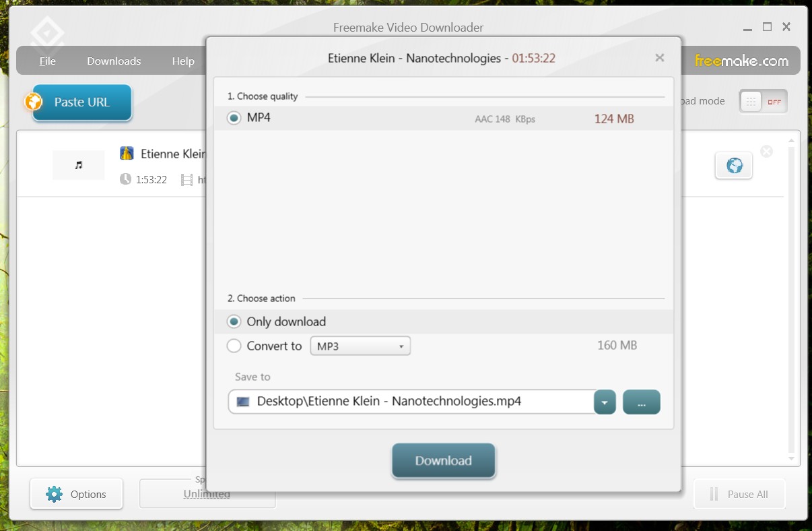
Task: Click the desktop icon in the Save to field
Action: pos(243,402)
